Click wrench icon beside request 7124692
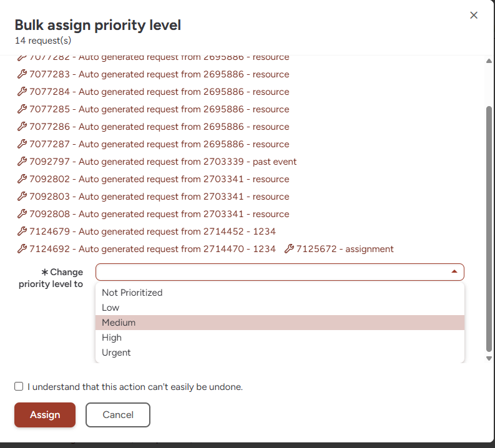This screenshot has width=495, height=448. coord(21,249)
